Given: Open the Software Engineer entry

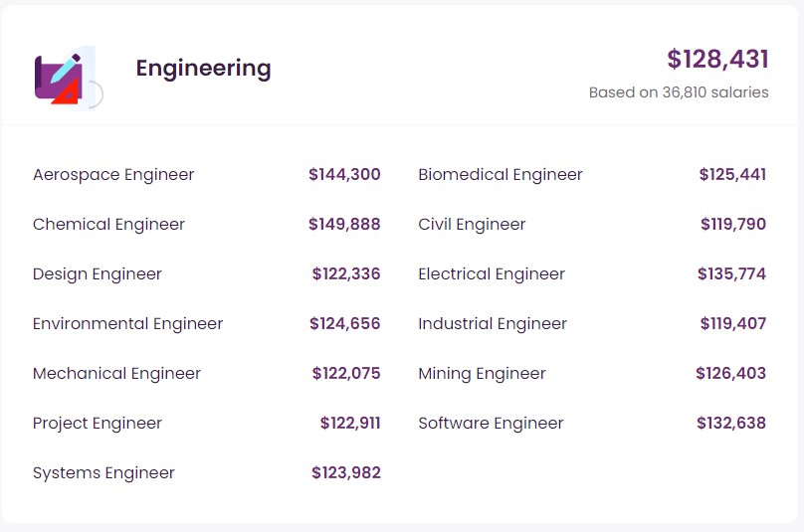Looking at the screenshot, I should 491,424.
